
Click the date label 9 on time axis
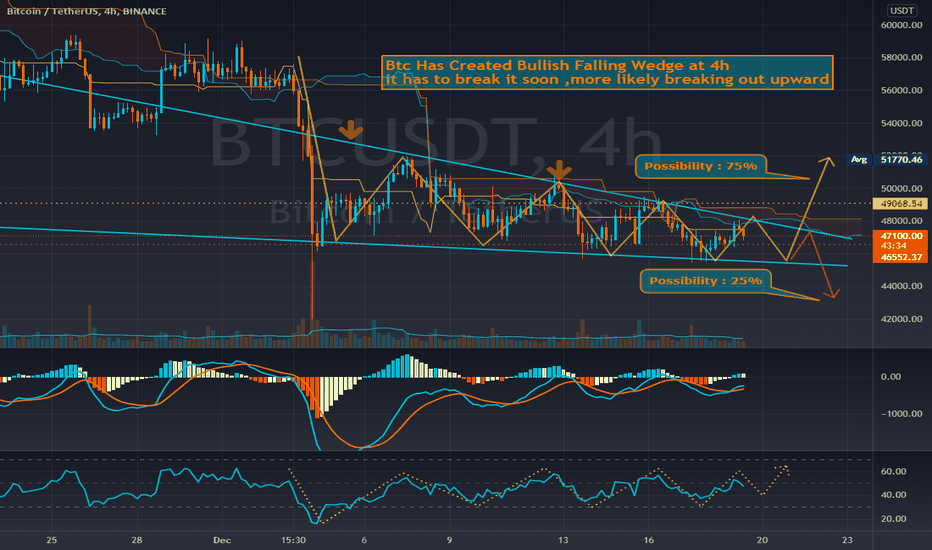[449, 540]
